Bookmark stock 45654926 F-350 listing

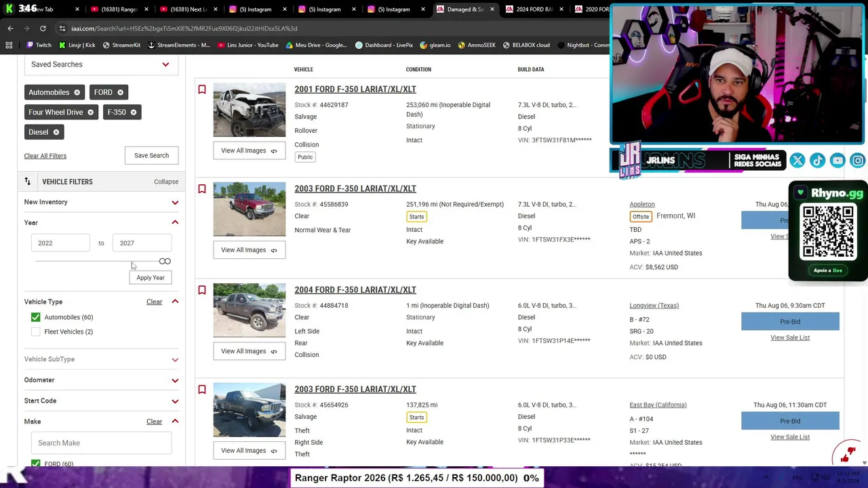tap(201, 390)
